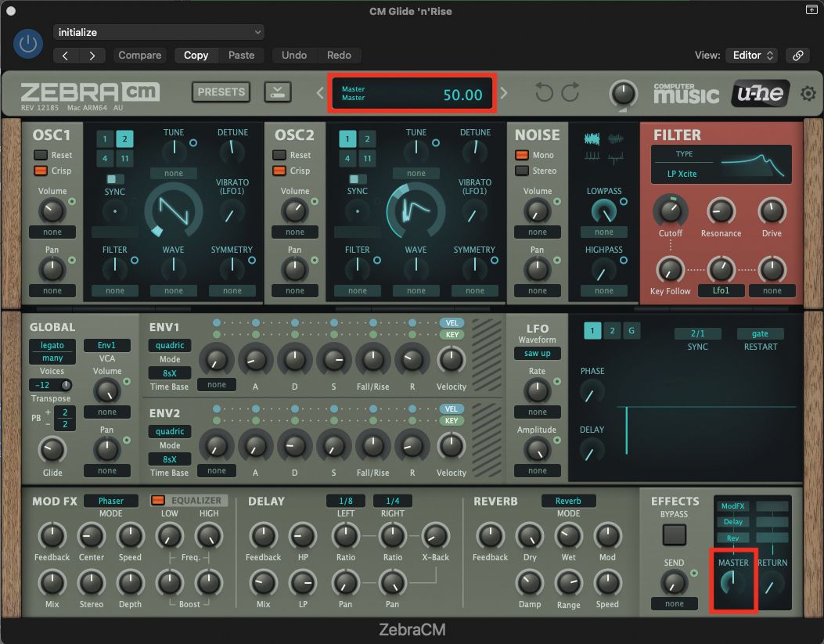Open the initialize preset dropdown

[158, 31]
